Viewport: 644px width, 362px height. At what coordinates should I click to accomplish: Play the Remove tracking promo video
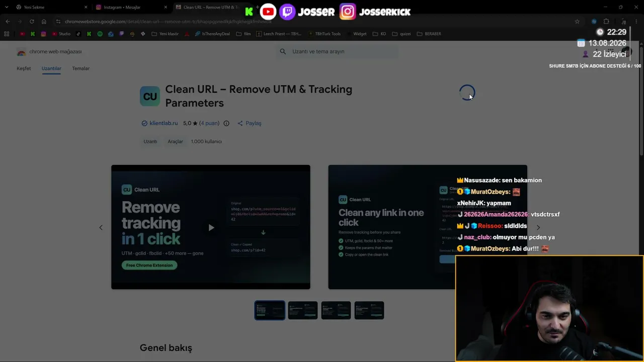pyautogui.click(x=211, y=227)
